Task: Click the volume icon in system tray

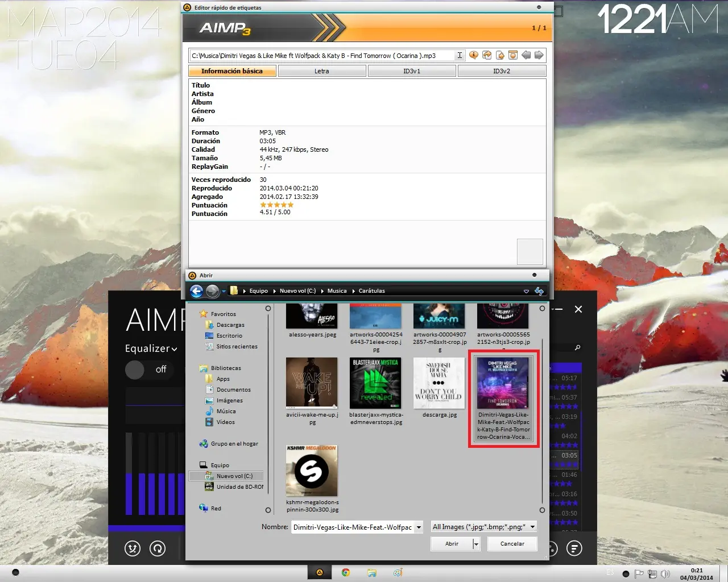Action: (x=665, y=574)
